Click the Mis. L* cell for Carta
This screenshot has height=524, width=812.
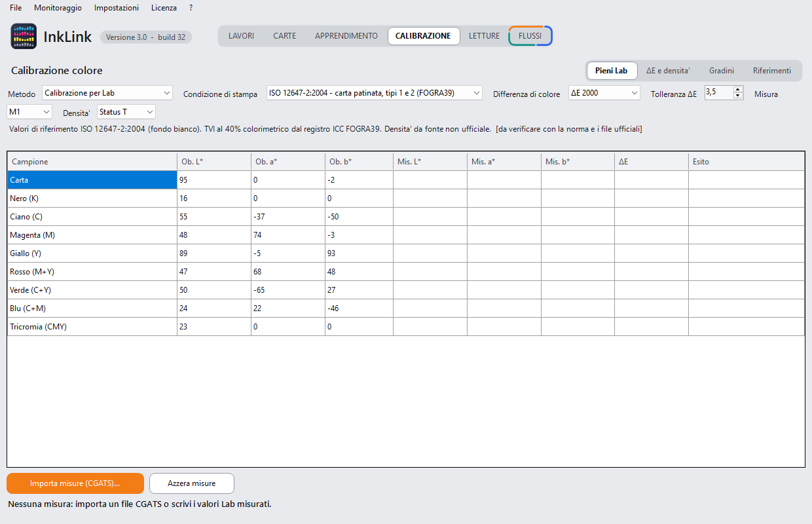pos(430,180)
